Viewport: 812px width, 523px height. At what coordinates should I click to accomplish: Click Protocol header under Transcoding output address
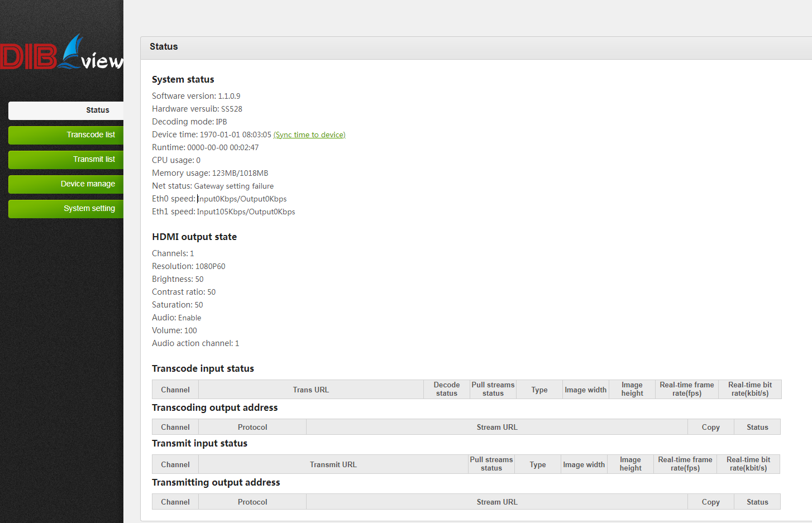coord(252,427)
